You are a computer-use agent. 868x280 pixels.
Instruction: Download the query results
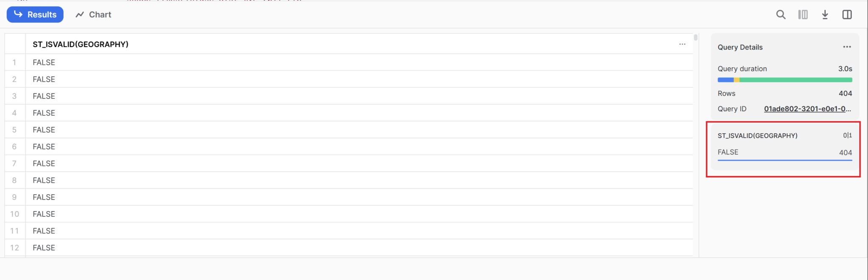point(825,14)
